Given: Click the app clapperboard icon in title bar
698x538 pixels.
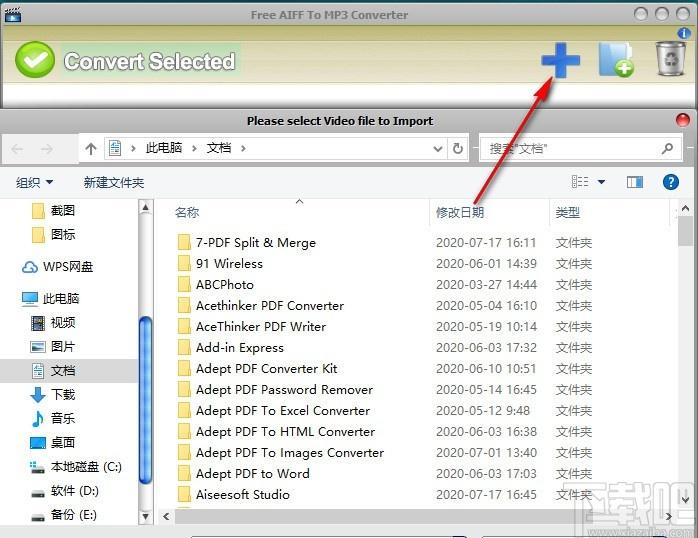Looking at the screenshot, I should pos(13,15).
